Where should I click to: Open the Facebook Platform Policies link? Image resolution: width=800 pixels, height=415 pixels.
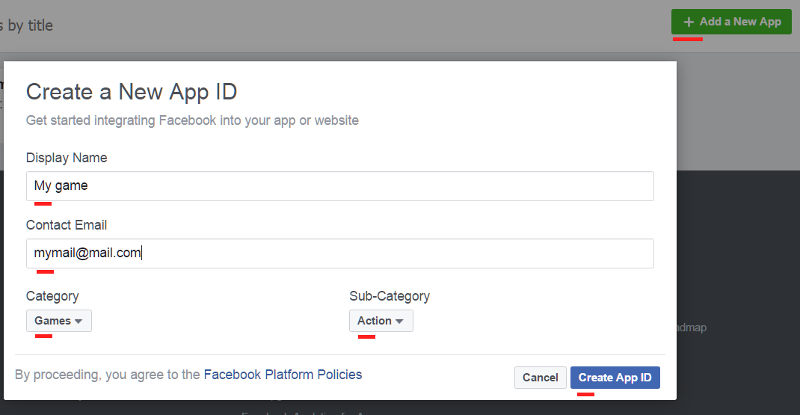point(283,375)
